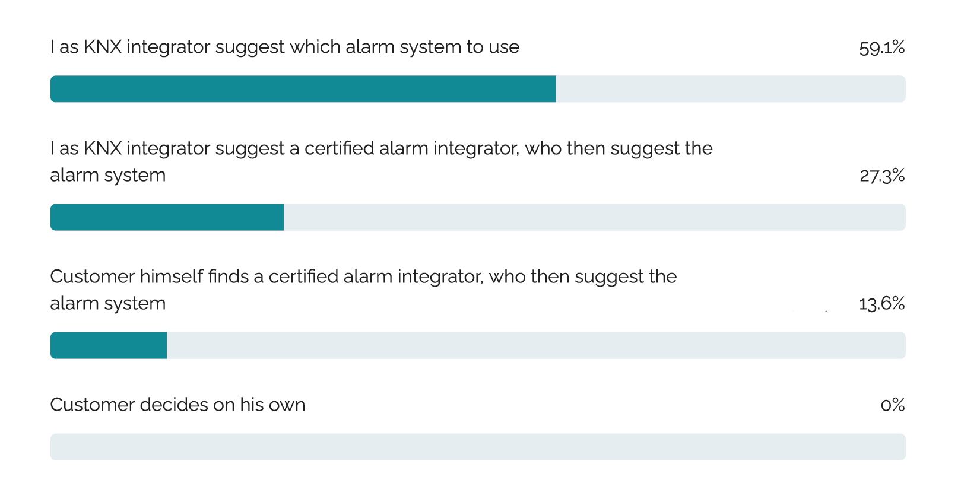This screenshot has width=980, height=499.
Task: Select the 'Customer decides on his own' option
Action: point(177,405)
